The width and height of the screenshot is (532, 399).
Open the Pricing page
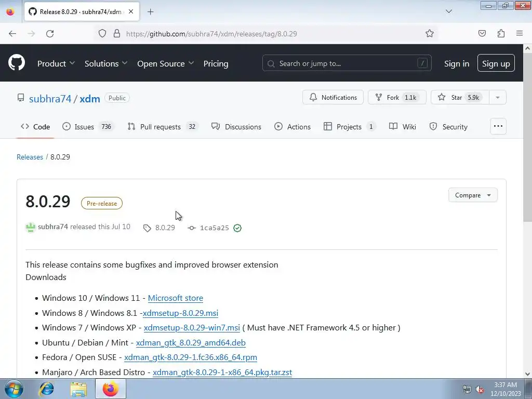click(216, 63)
